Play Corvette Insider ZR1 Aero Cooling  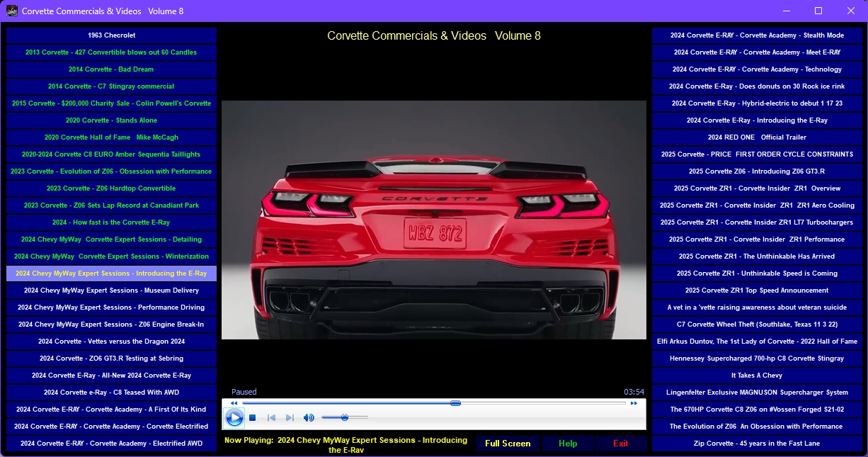[x=757, y=205]
